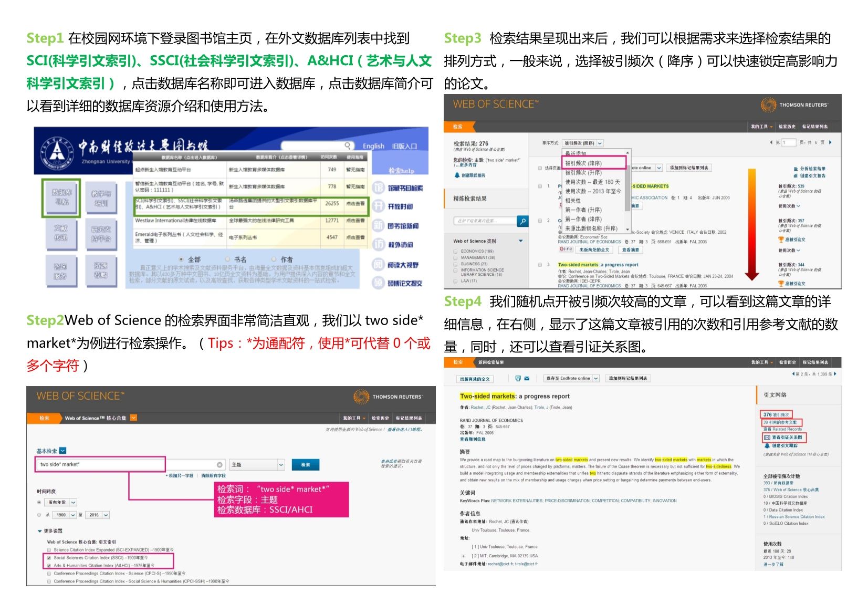Screen dimensions: 868x614
Task: Click the 馆藏书目检索 round icon
Action: 379,188
